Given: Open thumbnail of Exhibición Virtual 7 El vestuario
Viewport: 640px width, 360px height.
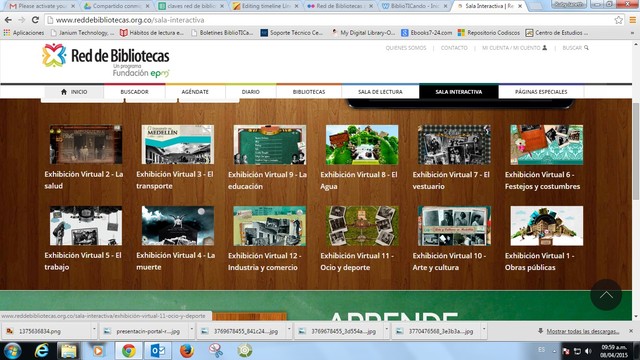Looking at the screenshot, I should 454,144.
